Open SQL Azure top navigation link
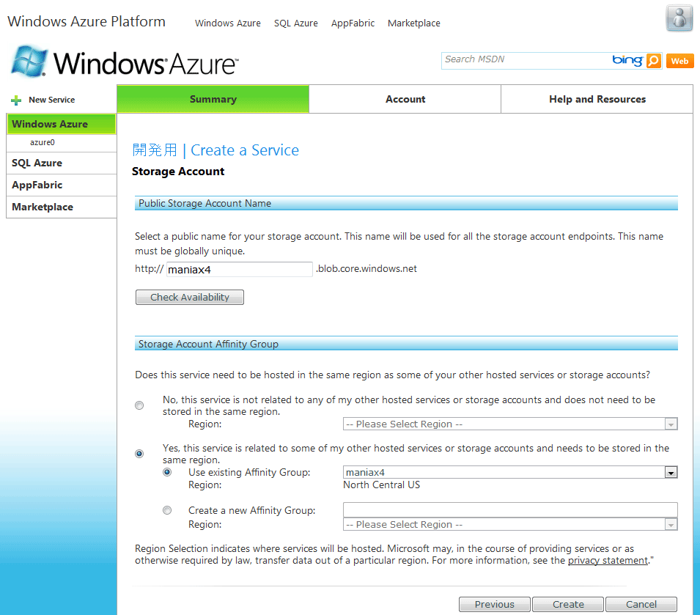Image resolution: width=700 pixels, height=615 pixels. (296, 23)
